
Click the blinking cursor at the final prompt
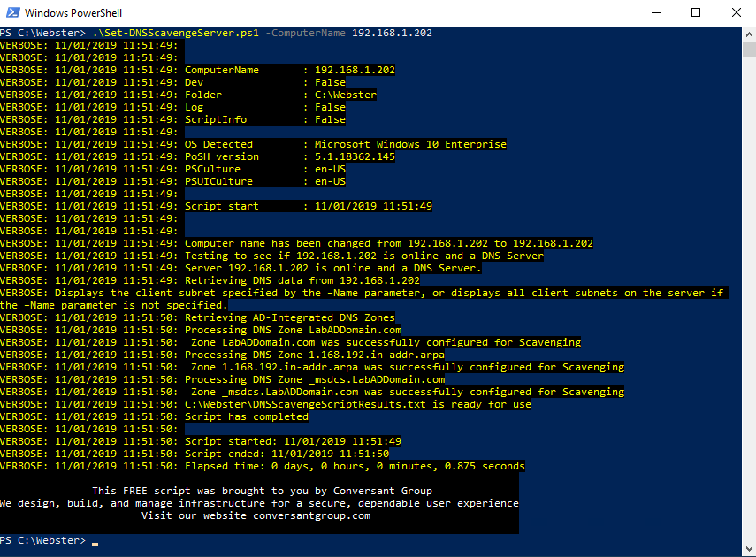click(x=95, y=541)
